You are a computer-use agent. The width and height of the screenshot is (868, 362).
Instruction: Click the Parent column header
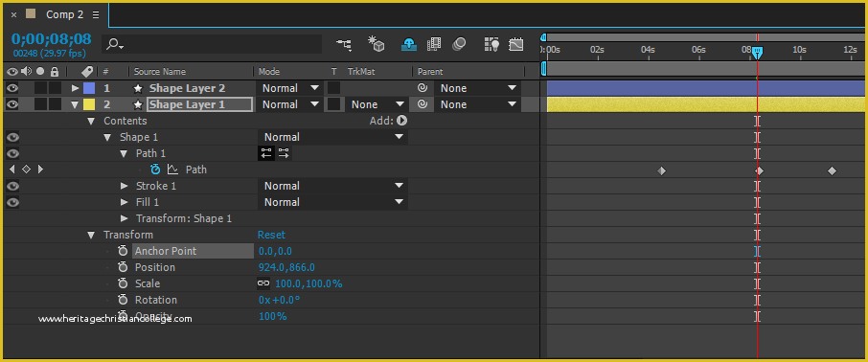pyautogui.click(x=430, y=72)
